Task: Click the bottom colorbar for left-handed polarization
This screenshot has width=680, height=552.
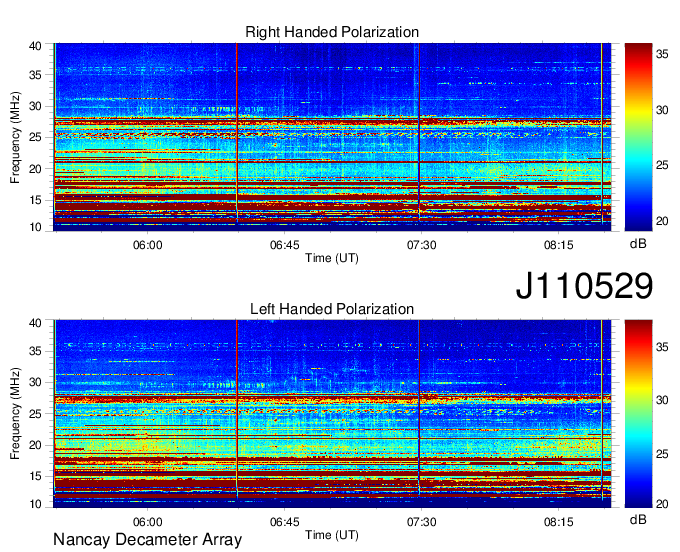Action: click(x=638, y=414)
